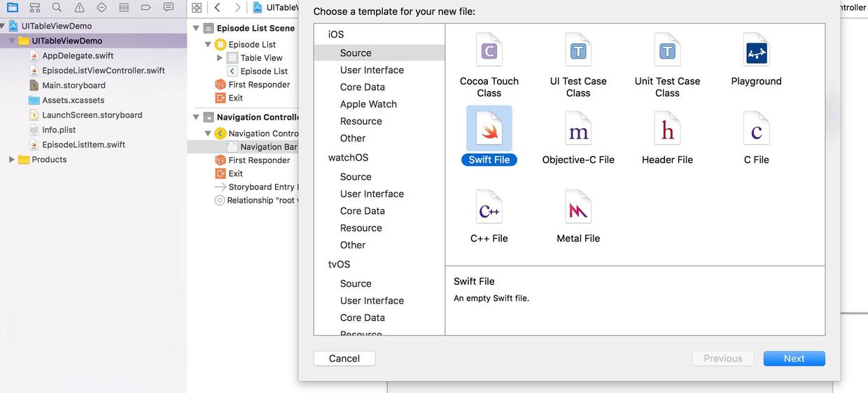Open Assets.xcassets catalog
Screen dimensions: 868x393
pos(73,100)
